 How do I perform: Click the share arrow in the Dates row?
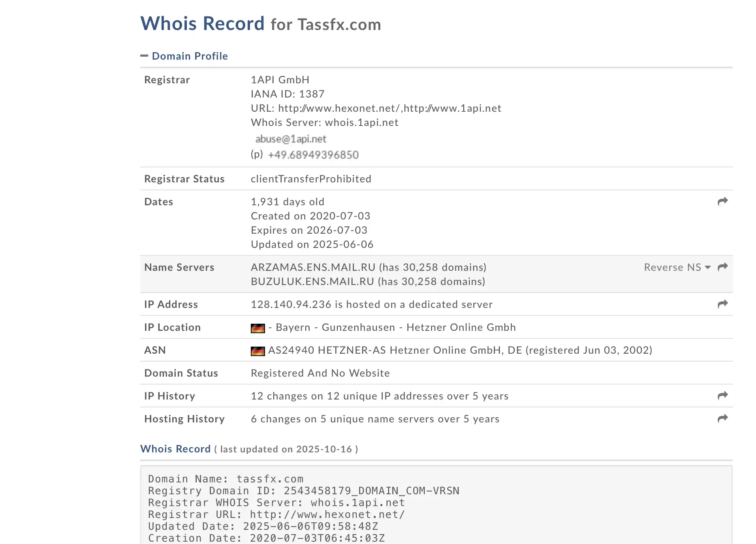(x=722, y=202)
